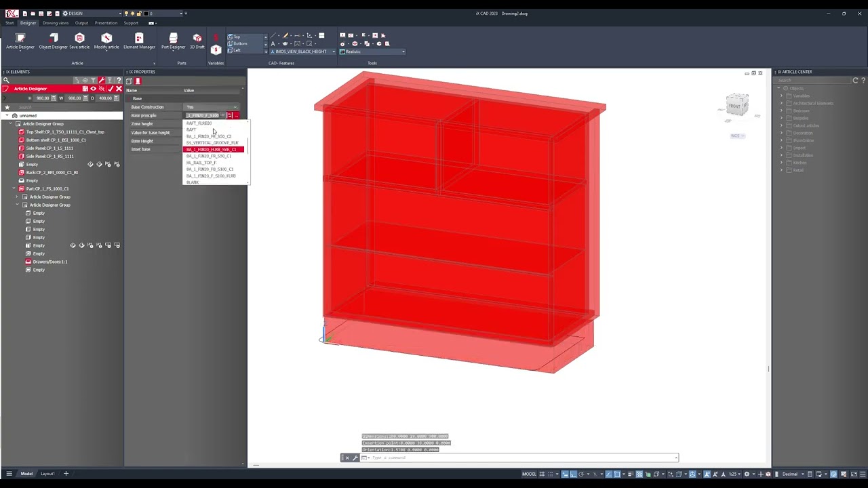Open the Article Designer tool
The height and width of the screenshot is (488, 868).
pyautogui.click(x=20, y=41)
